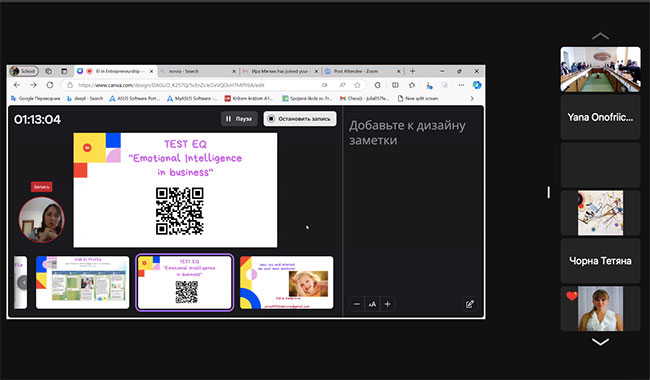Open the split screen icon in the toolbar
Screen dimensions: 650x380
point(395,85)
